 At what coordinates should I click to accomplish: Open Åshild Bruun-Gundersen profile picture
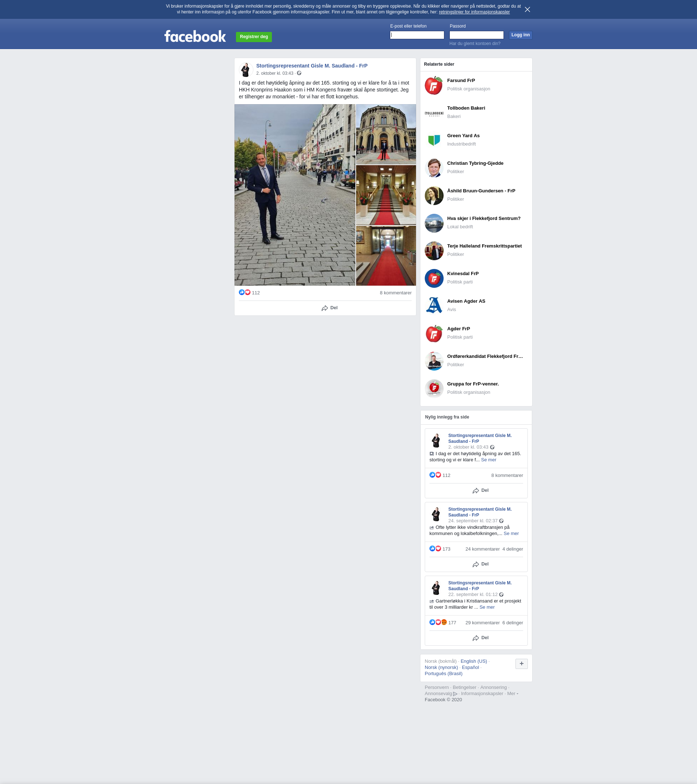[x=434, y=196]
